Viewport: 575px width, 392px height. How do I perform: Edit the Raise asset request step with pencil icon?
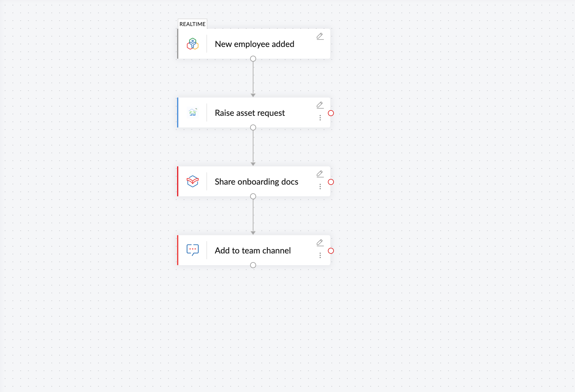pyautogui.click(x=320, y=105)
